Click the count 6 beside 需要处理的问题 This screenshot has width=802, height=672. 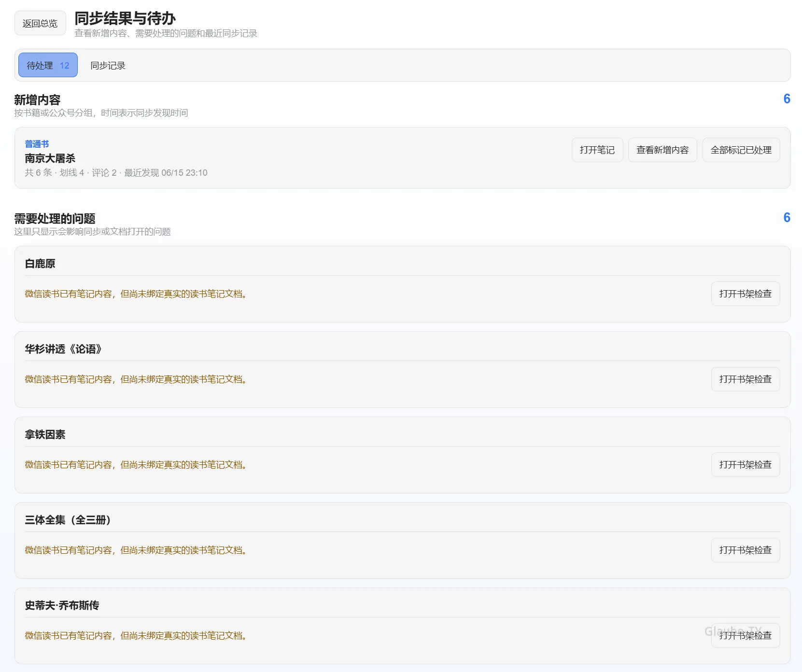pyautogui.click(x=787, y=218)
